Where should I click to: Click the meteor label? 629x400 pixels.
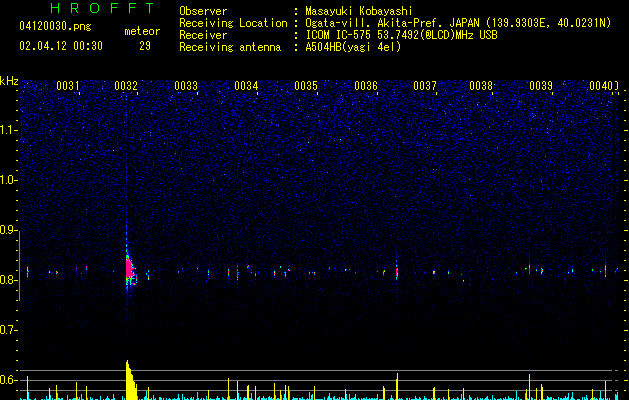click(142, 31)
